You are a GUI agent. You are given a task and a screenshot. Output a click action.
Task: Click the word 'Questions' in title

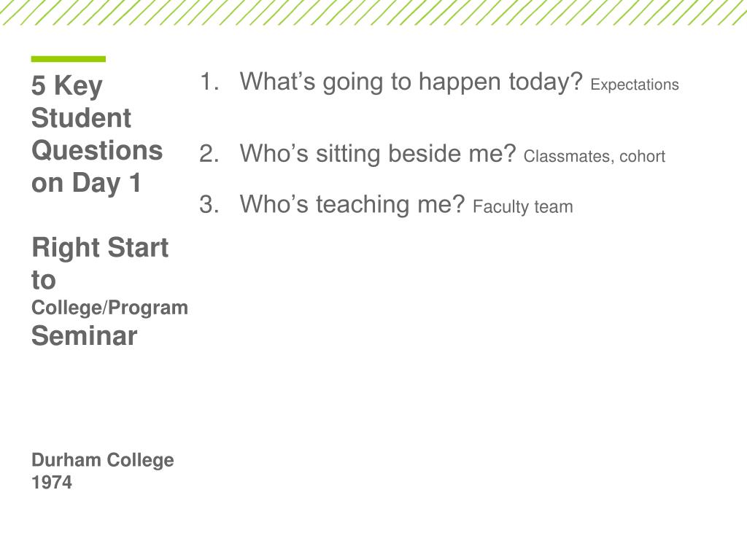click(x=97, y=151)
